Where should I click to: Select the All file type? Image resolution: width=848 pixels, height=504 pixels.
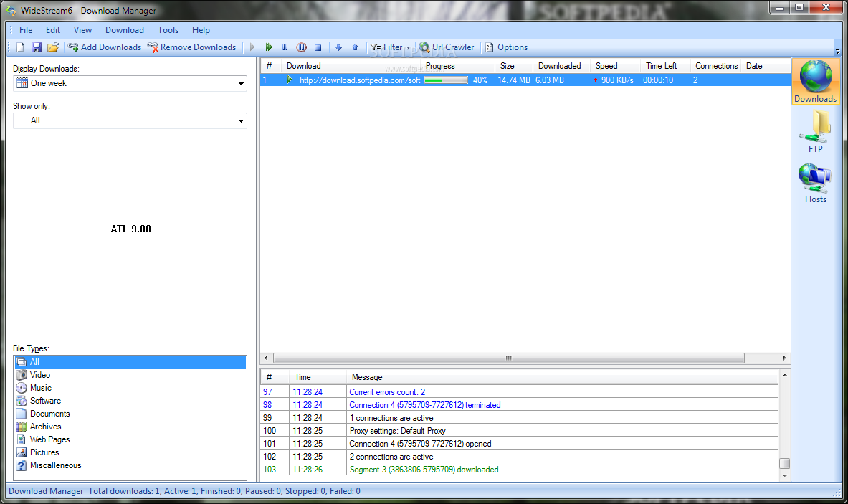click(130, 362)
